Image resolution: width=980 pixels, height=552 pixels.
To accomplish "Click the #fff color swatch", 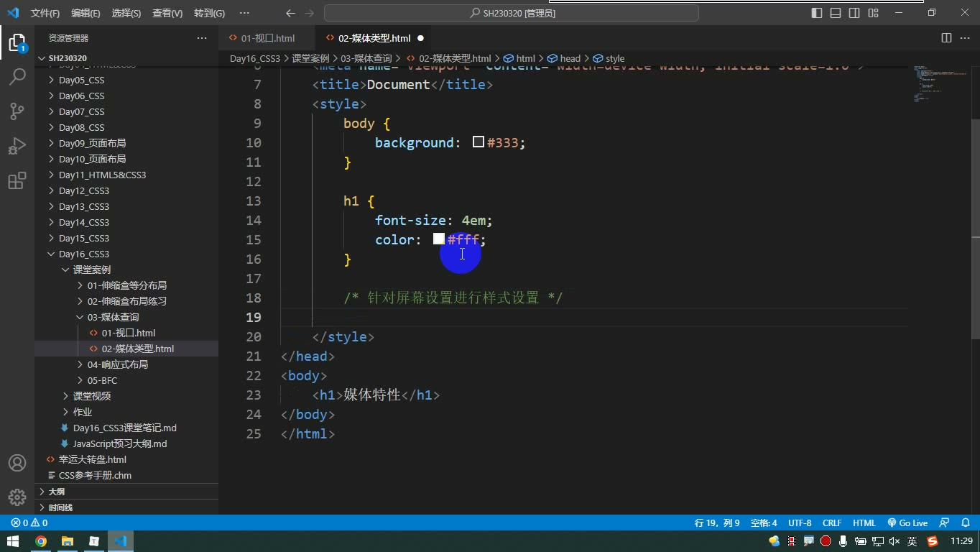I will 439,239.
